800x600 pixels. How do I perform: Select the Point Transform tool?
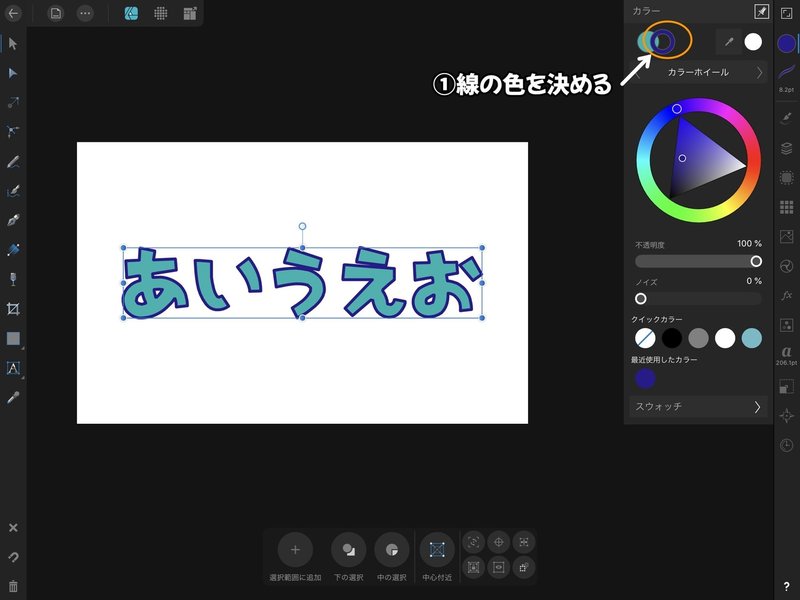tap(13, 103)
